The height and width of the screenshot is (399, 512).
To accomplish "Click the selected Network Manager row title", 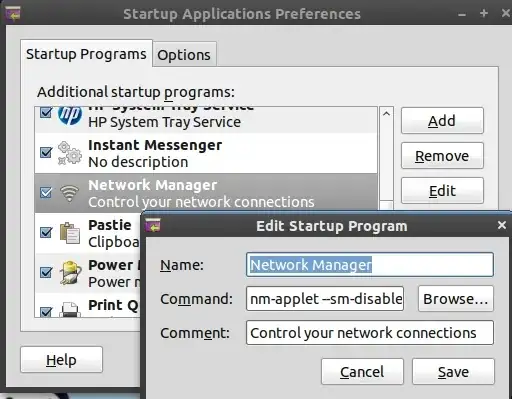I will point(153,185).
